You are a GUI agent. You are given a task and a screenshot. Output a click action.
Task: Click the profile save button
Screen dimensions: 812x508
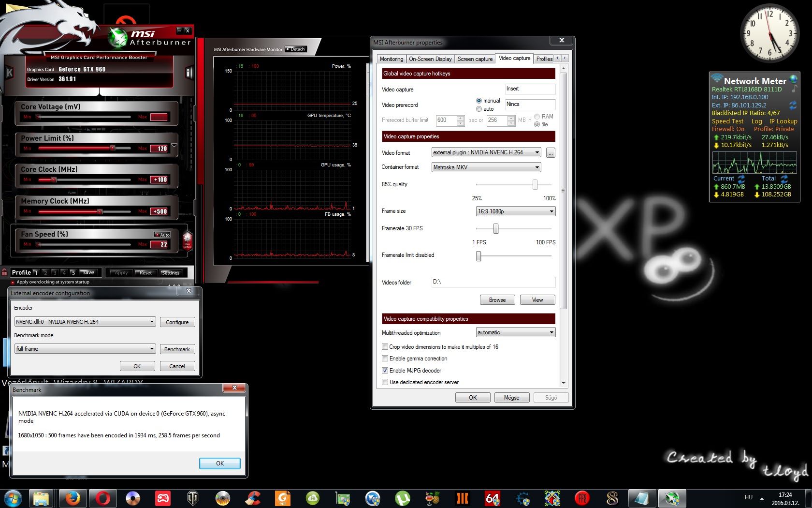coord(88,272)
